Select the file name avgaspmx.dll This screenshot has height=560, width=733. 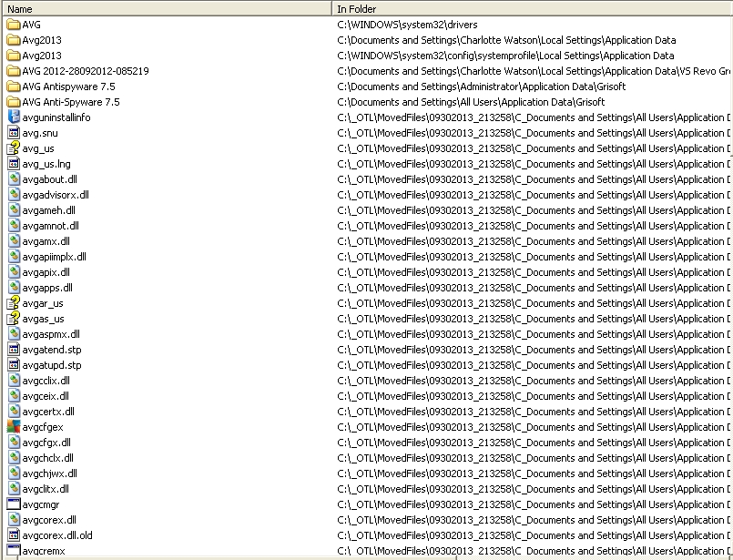[x=51, y=334]
